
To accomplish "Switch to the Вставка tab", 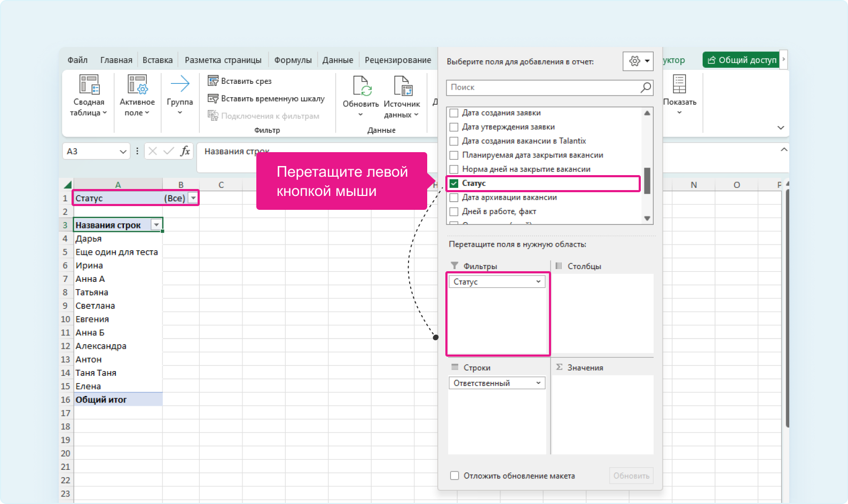I will (x=158, y=60).
